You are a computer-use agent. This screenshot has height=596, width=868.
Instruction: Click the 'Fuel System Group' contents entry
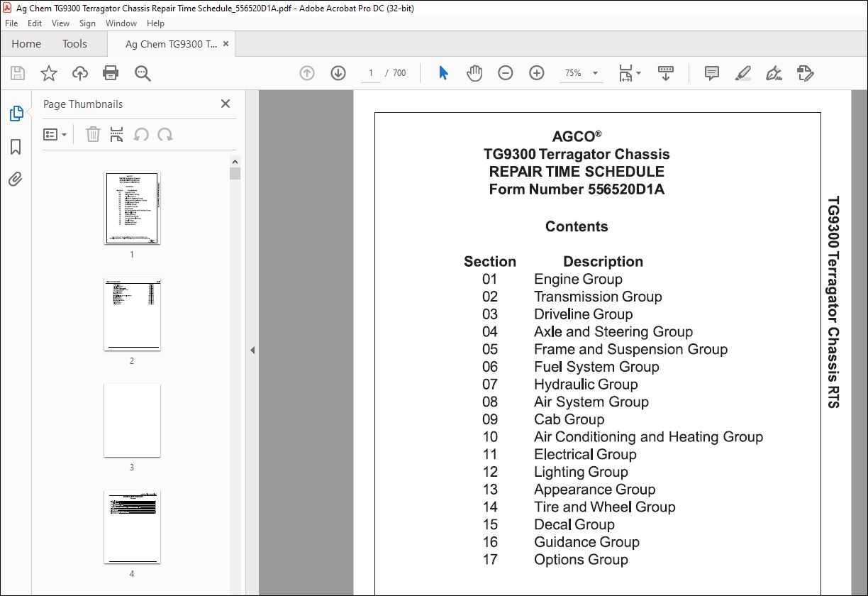[596, 367]
